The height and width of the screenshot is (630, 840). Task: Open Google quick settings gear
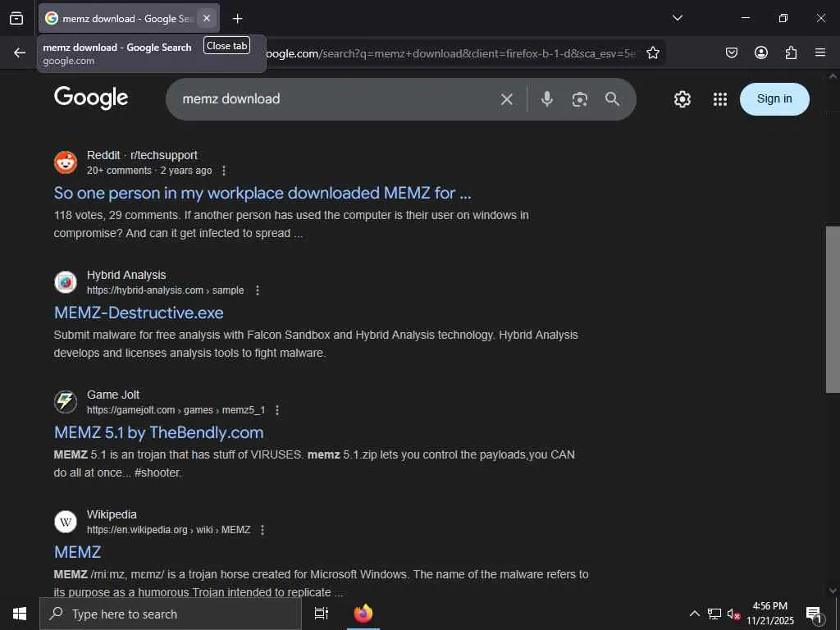pyautogui.click(x=682, y=99)
